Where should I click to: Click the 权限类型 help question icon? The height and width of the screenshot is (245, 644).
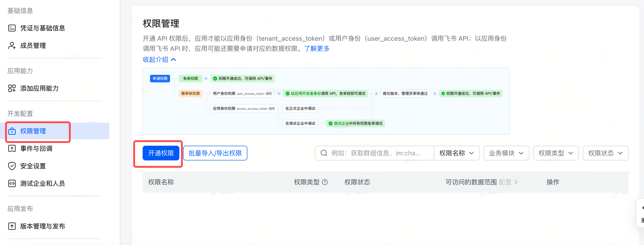click(x=325, y=182)
